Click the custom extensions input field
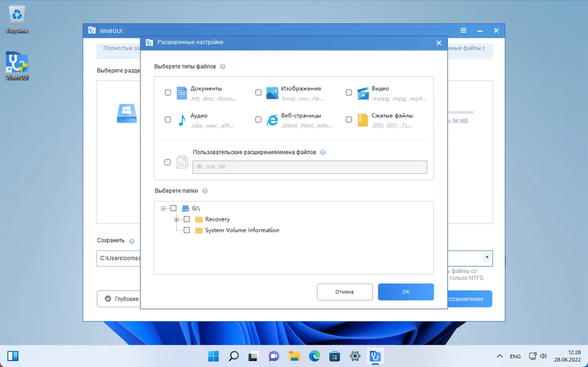The width and height of the screenshot is (588, 367). pyautogui.click(x=310, y=167)
